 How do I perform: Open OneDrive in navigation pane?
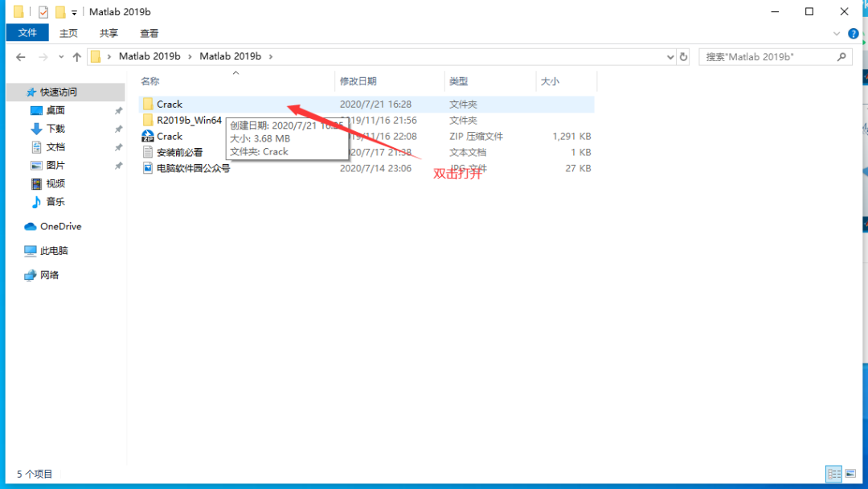(60, 226)
